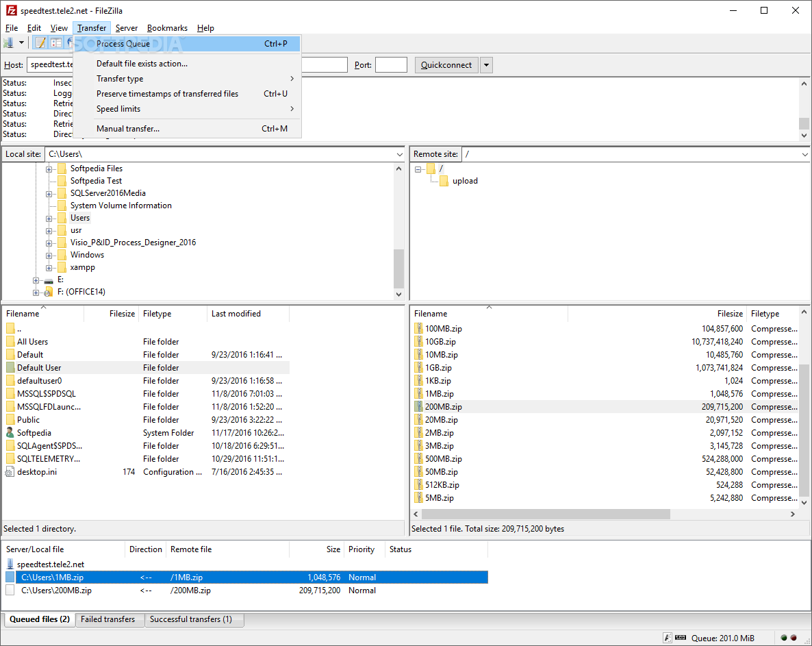Open the Site Manager icon

[8, 43]
